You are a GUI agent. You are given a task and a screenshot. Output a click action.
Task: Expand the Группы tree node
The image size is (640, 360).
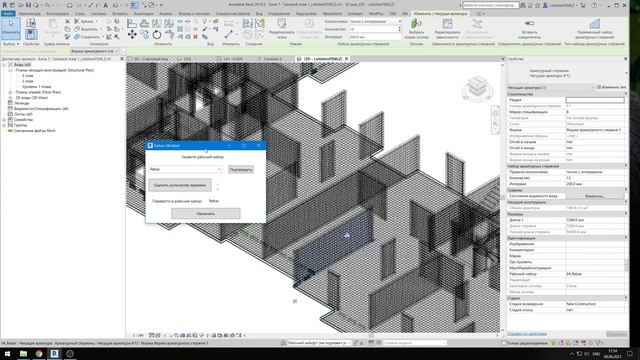(x=4, y=125)
